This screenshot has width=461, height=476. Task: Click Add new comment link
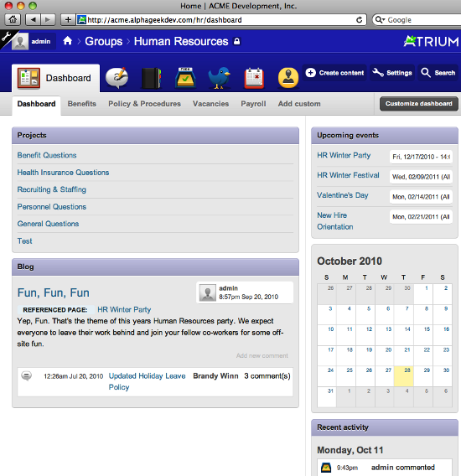click(262, 355)
